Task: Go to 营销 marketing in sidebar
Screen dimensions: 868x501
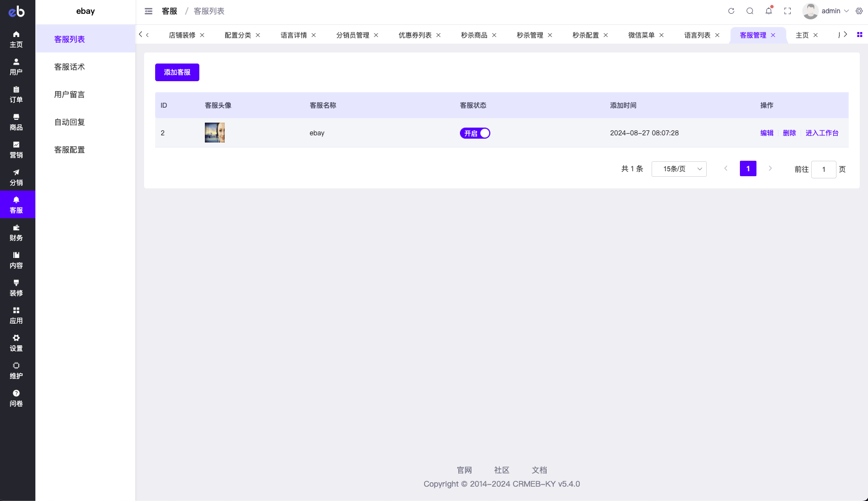Action: [x=16, y=150]
